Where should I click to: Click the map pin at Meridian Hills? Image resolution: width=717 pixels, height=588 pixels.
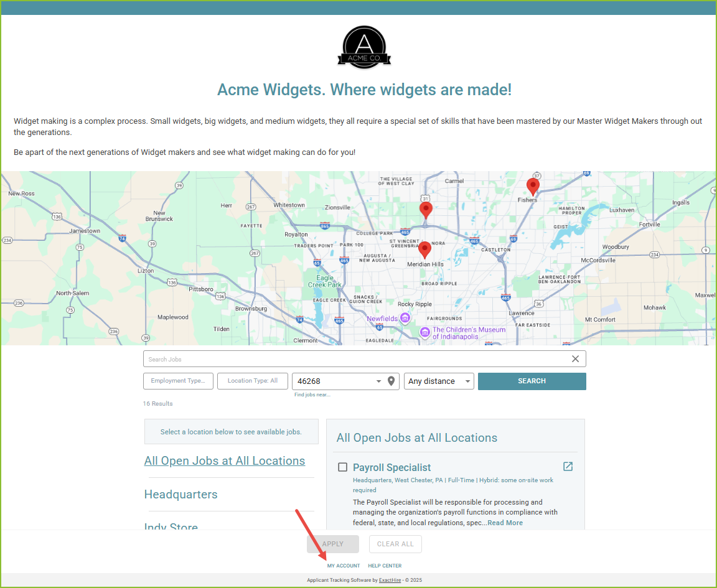(425, 250)
